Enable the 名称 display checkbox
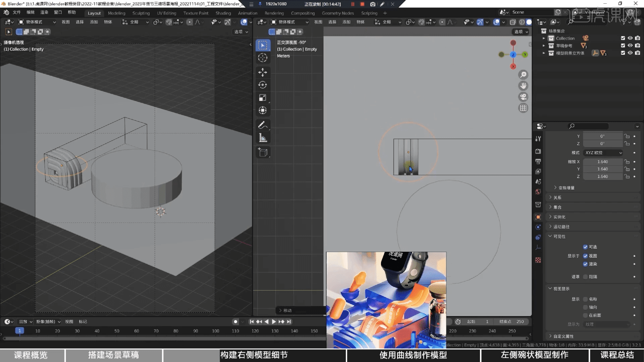 click(585, 299)
